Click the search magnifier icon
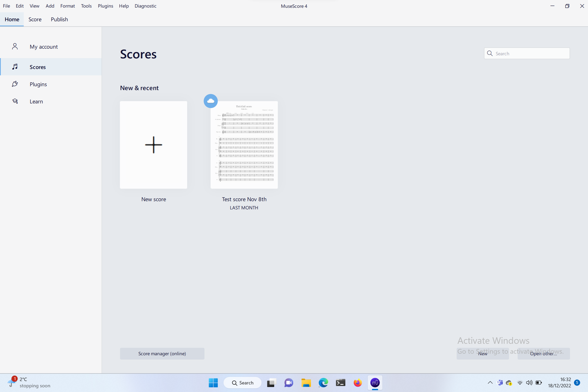Image resolution: width=588 pixels, height=392 pixels. coord(490,53)
